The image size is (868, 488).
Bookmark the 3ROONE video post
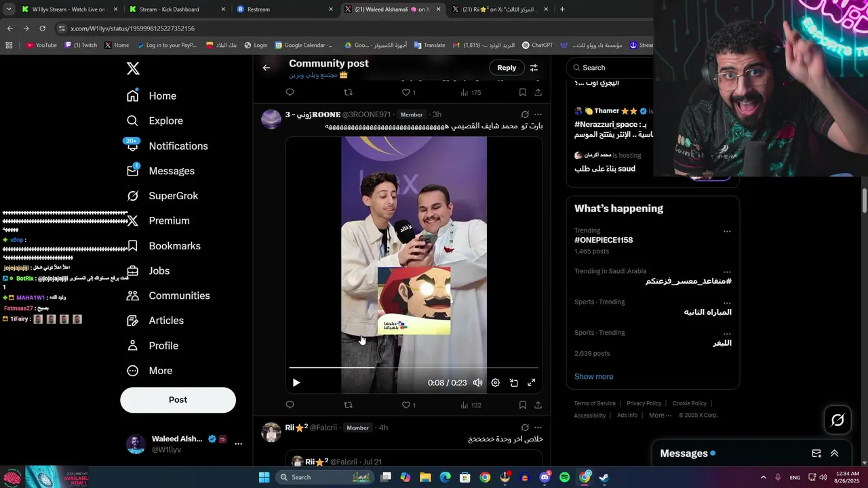(522, 405)
